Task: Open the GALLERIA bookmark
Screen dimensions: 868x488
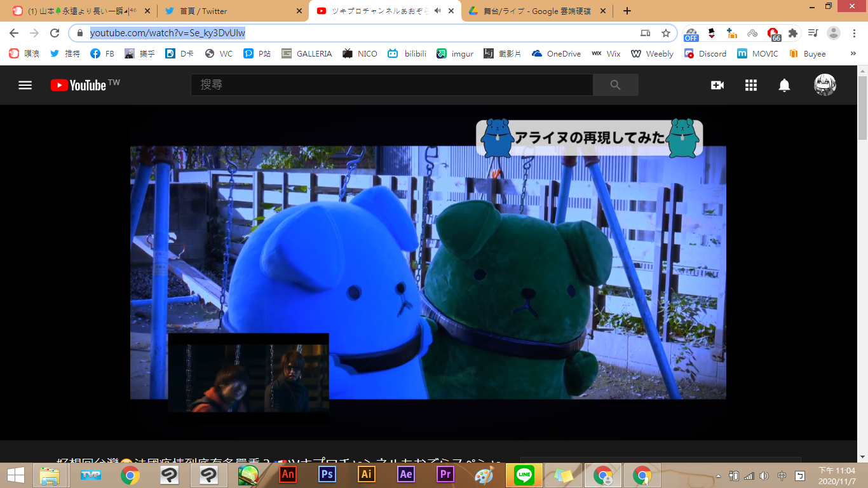Action: [307, 54]
